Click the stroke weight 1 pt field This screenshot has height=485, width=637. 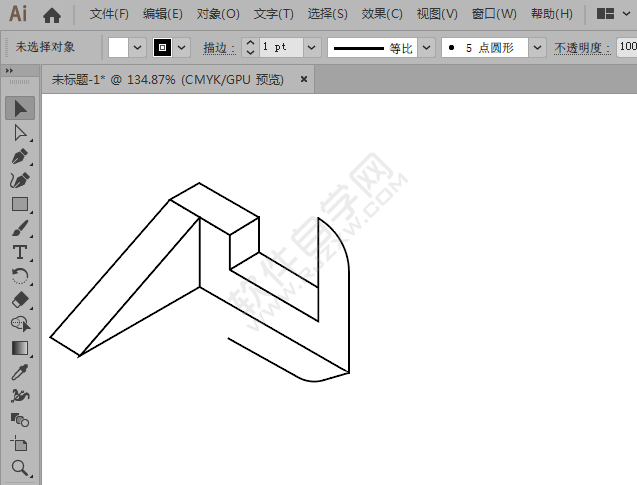click(279, 47)
